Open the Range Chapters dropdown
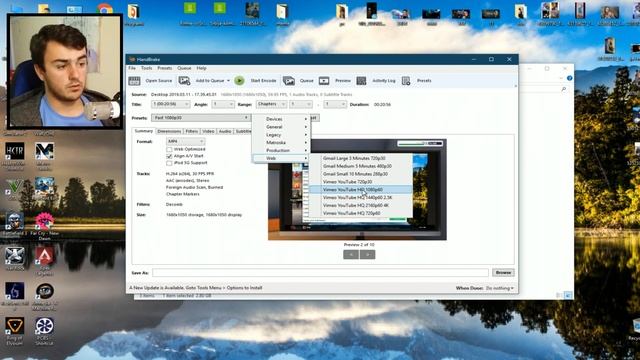The width and height of the screenshot is (640, 360). tap(271, 104)
